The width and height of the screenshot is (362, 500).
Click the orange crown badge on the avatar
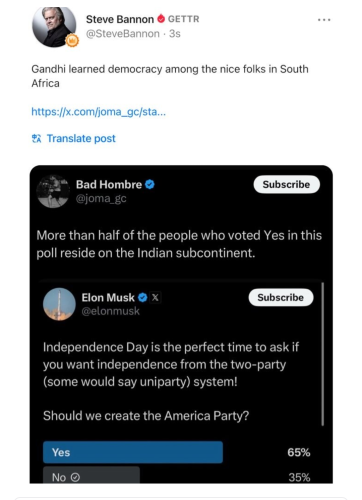coord(72,41)
